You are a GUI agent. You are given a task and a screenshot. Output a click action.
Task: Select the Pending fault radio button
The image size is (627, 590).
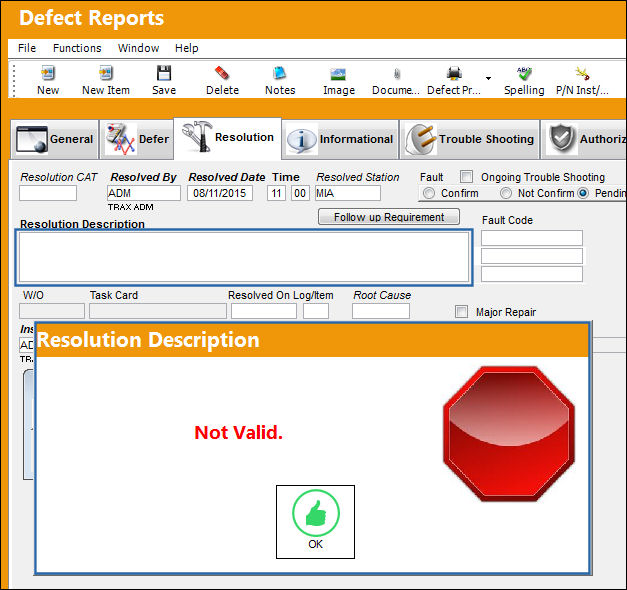[x=583, y=193]
